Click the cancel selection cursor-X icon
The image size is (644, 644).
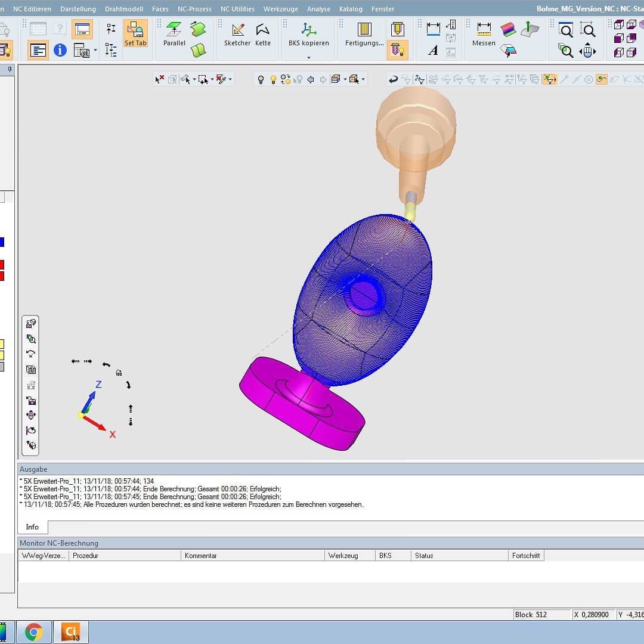pyautogui.click(x=159, y=79)
